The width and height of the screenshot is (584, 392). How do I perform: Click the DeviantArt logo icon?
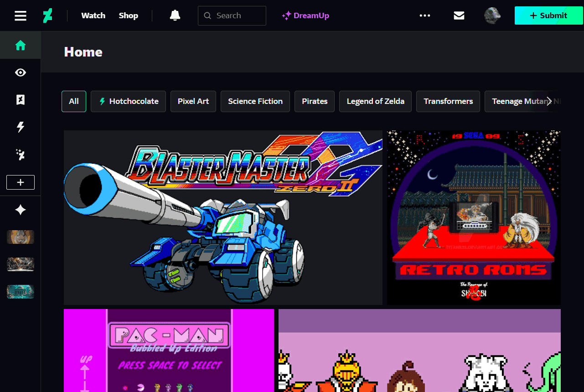pos(47,15)
